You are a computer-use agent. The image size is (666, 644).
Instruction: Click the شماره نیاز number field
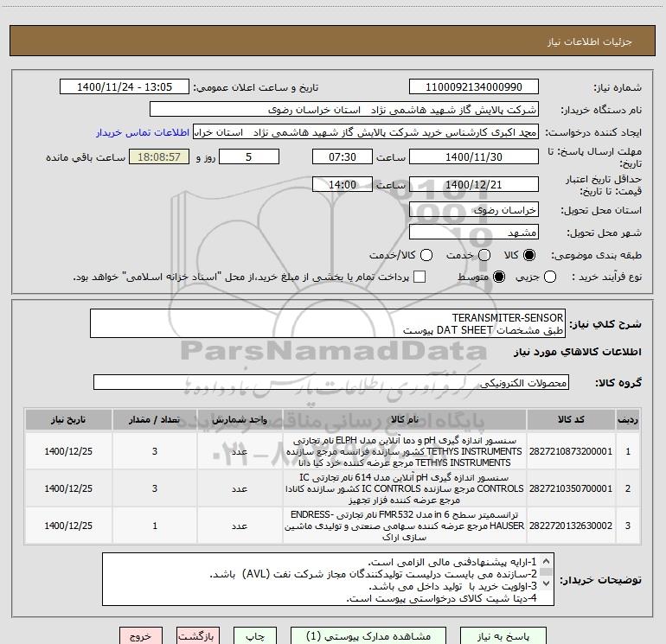click(x=474, y=87)
